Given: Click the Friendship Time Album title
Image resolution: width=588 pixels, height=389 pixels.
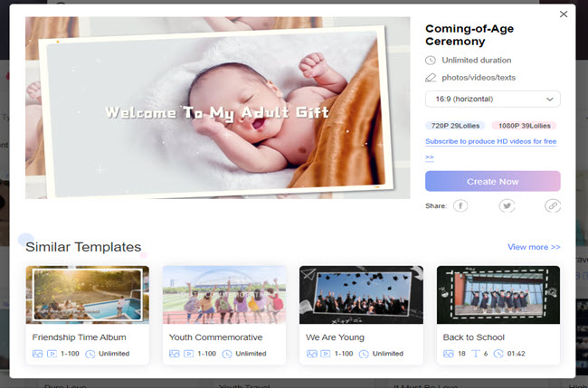Looking at the screenshot, I should pos(79,337).
